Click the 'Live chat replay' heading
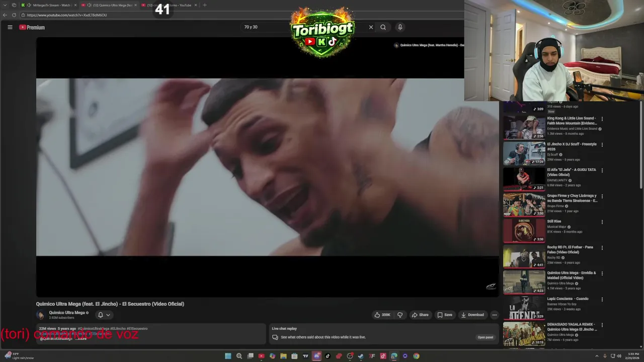 coord(284,329)
